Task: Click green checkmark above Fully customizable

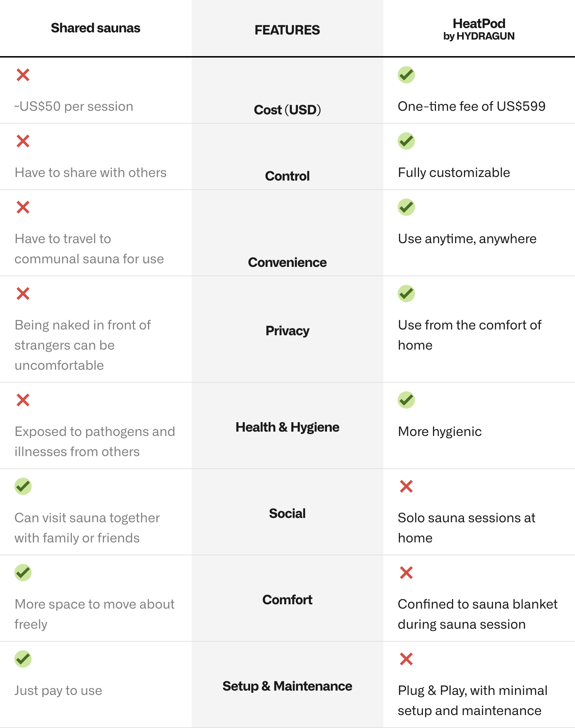Action: tap(406, 141)
